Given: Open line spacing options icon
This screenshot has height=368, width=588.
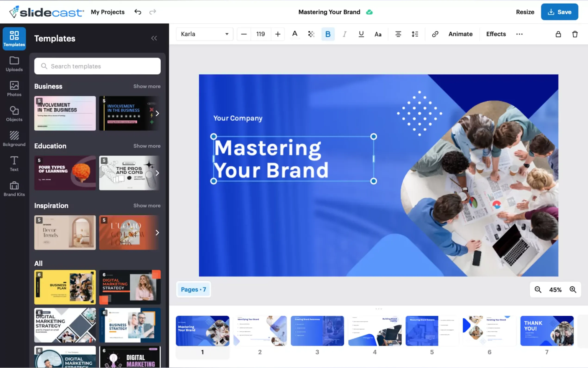Looking at the screenshot, I should 415,34.
